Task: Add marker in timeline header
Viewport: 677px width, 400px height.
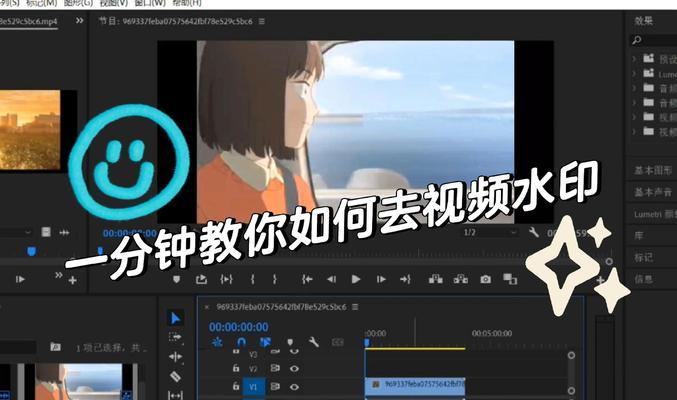Action: point(290,343)
